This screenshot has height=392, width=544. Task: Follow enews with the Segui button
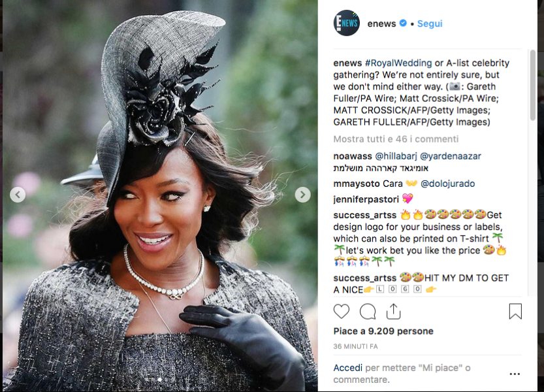430,24
